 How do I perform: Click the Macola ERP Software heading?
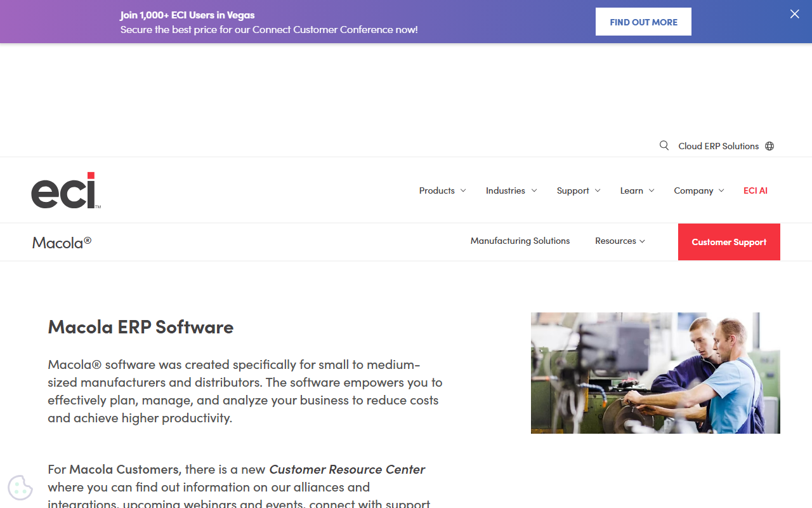pyautogui.click(x=141, y=326)
